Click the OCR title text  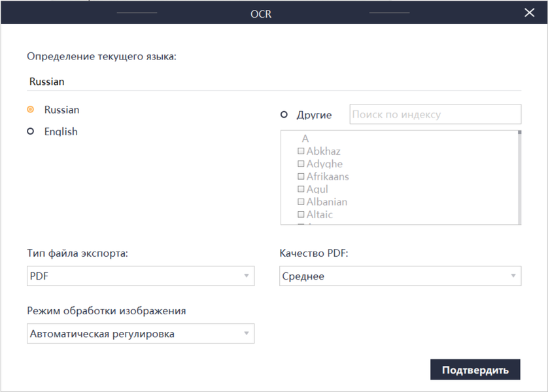click(x=261, y=14)
